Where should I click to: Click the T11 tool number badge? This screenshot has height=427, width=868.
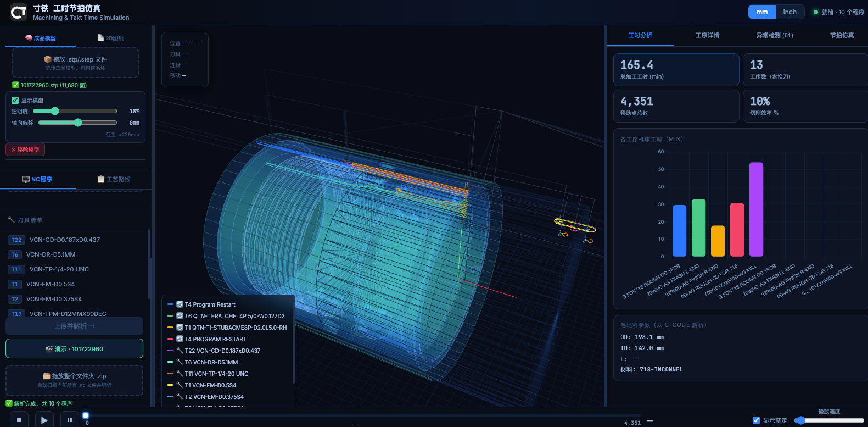pyautogui.click(x=16, y=269)
